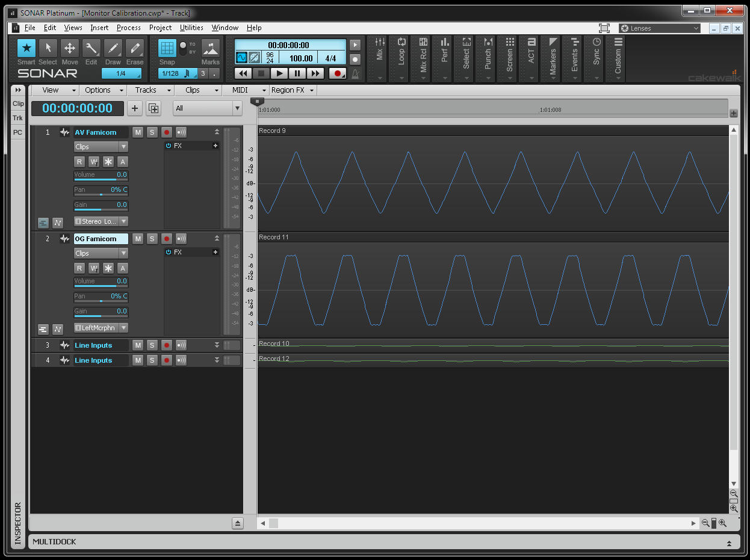Open the track view MIDI menu
Screen dimensions: 750x560
point(246,90)
